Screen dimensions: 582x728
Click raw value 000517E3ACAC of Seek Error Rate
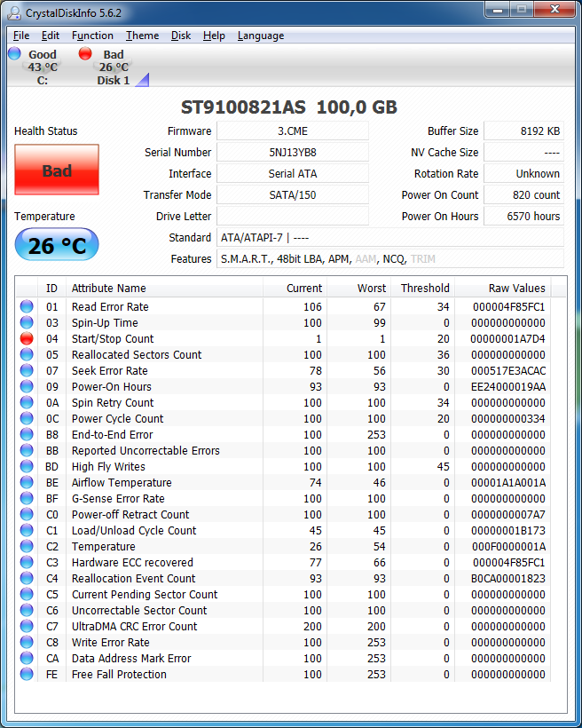coord(508,370)
